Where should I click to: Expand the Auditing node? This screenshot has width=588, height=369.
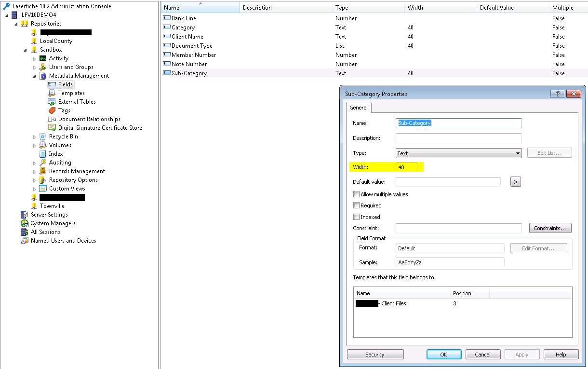tap(34, 163)
